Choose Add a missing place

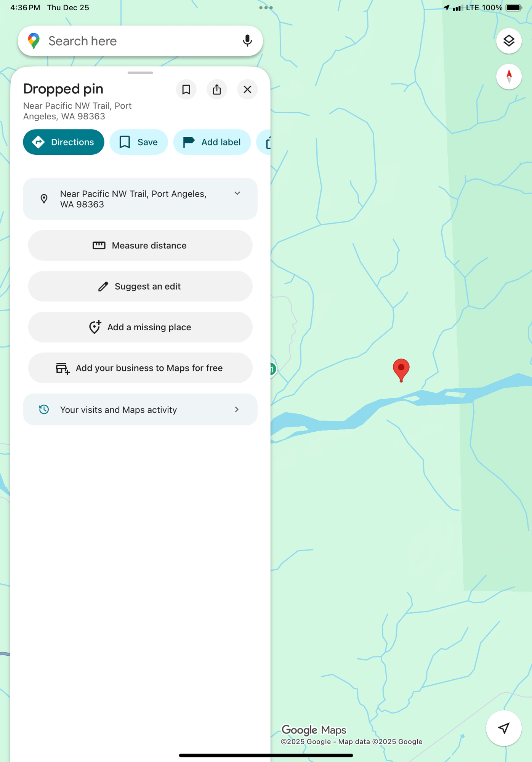tap(140, 327)
